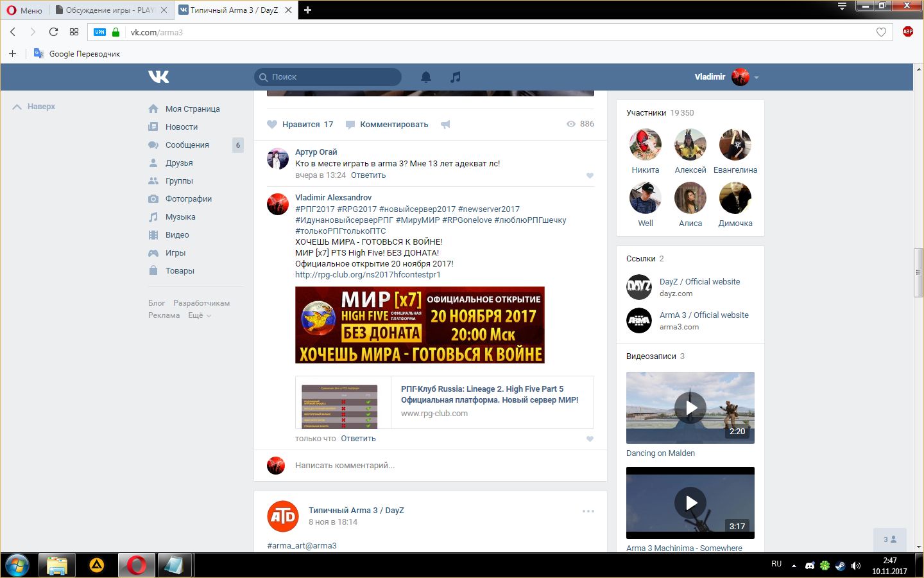Open the Speed Dial grid icon

(74, 31)
